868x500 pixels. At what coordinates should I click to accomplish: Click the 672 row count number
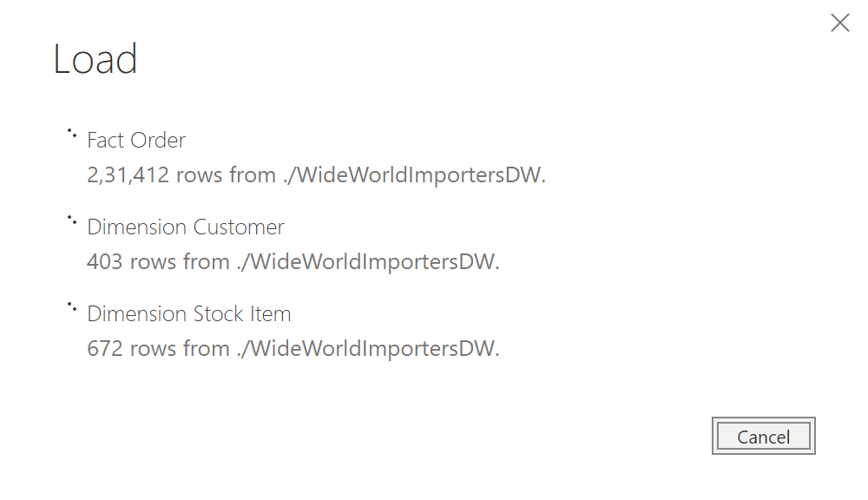point(105,349)
